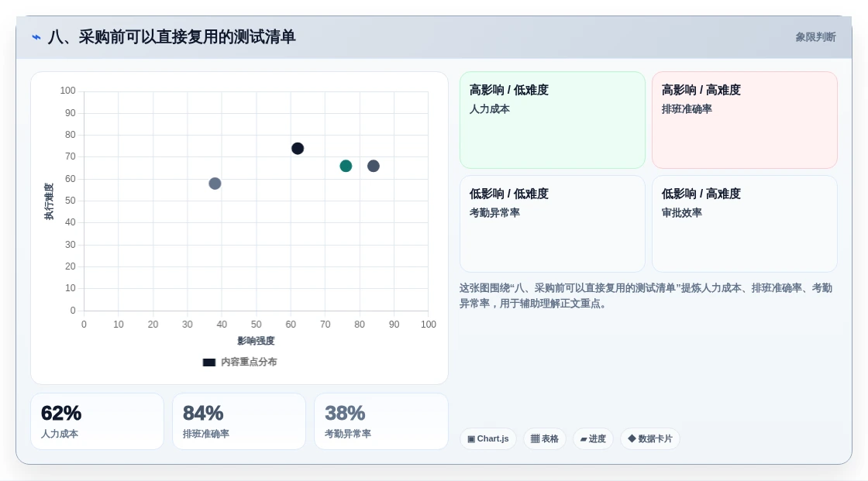Click the section title 八、采购前可以直接复用的测试清单
868x481 pixels.
[171, 37]
